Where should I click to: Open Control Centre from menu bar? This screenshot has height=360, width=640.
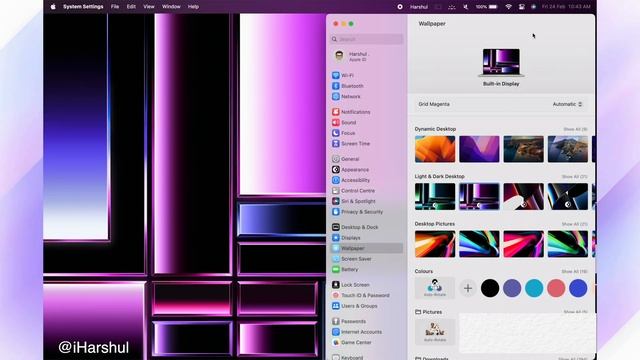coord(521,7)
